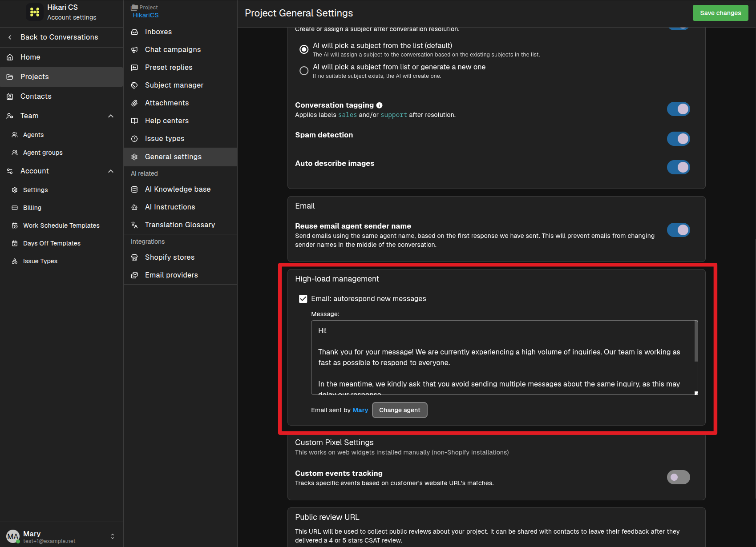Click the project Issue types alert icon

pos(134,139)
